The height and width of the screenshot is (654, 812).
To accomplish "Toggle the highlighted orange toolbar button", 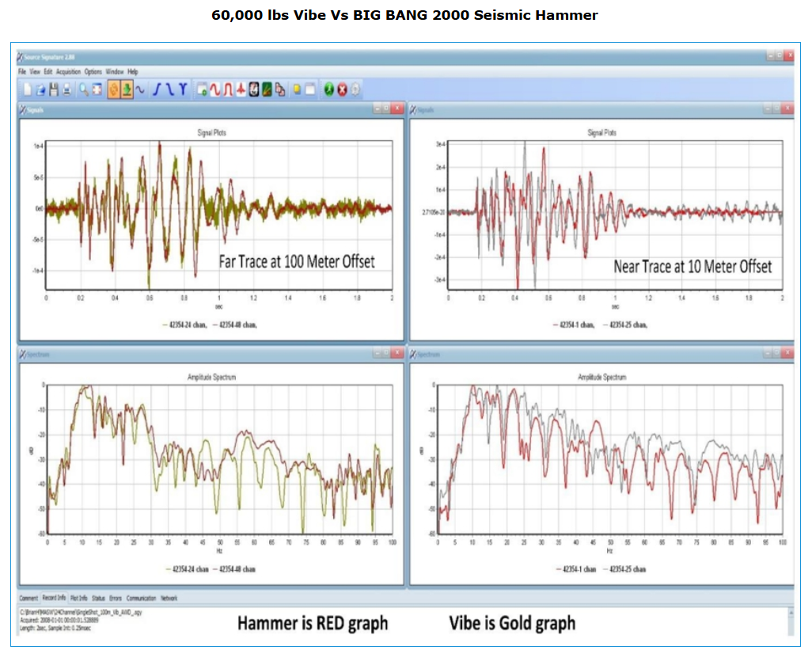I will coord(113,89).
